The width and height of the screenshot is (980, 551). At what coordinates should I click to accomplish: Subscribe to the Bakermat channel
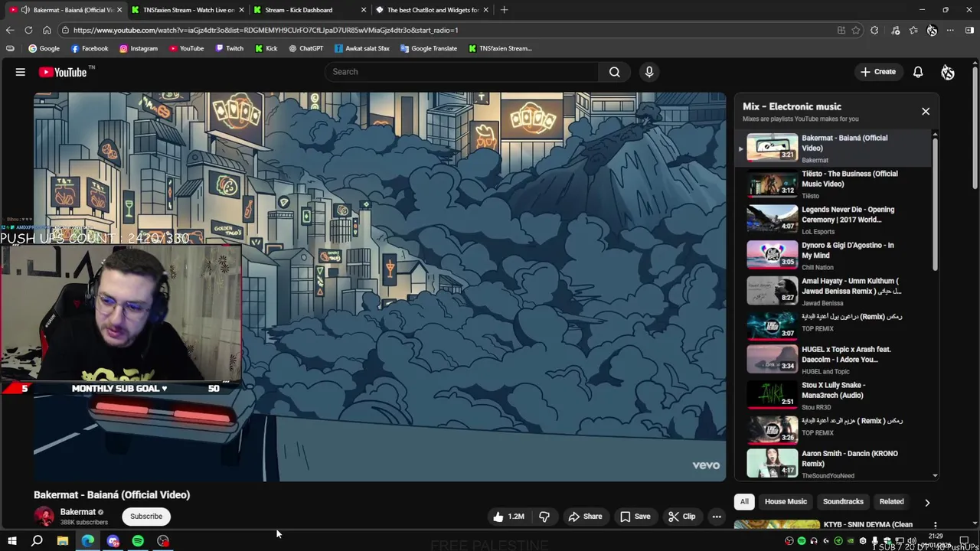click(x=146, y=517)
